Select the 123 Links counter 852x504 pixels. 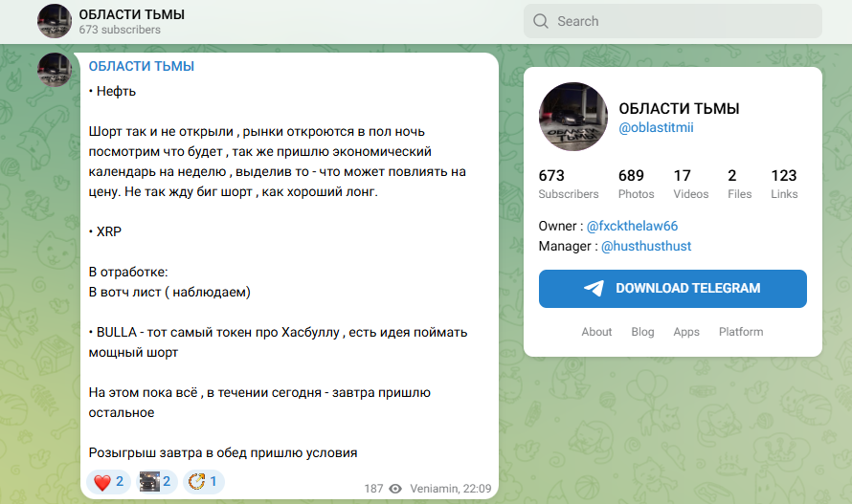[x=784, y=185]
